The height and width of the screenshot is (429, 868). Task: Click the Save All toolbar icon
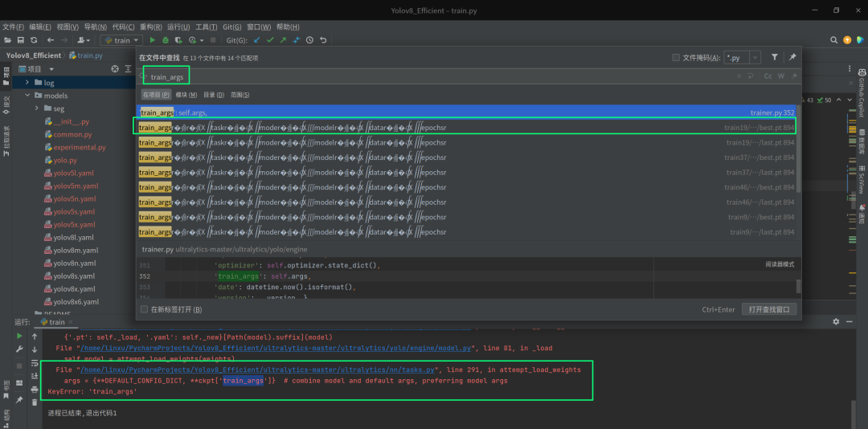pos(20,40)
